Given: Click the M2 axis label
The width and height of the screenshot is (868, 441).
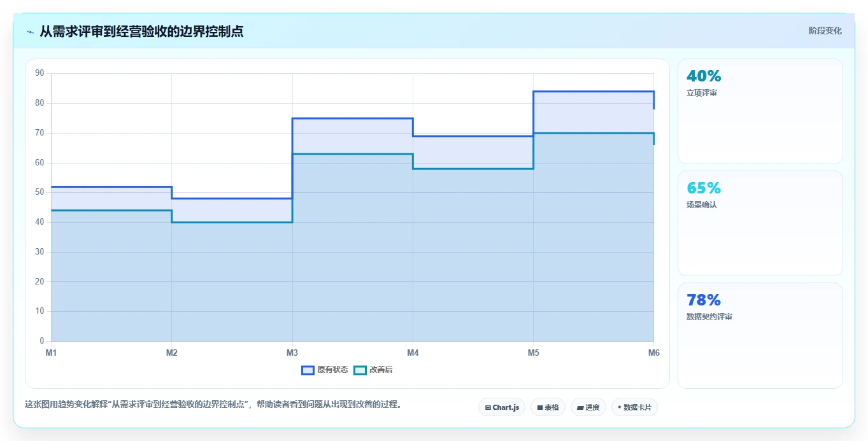Looking at the screenshot, I should point(171,353).
